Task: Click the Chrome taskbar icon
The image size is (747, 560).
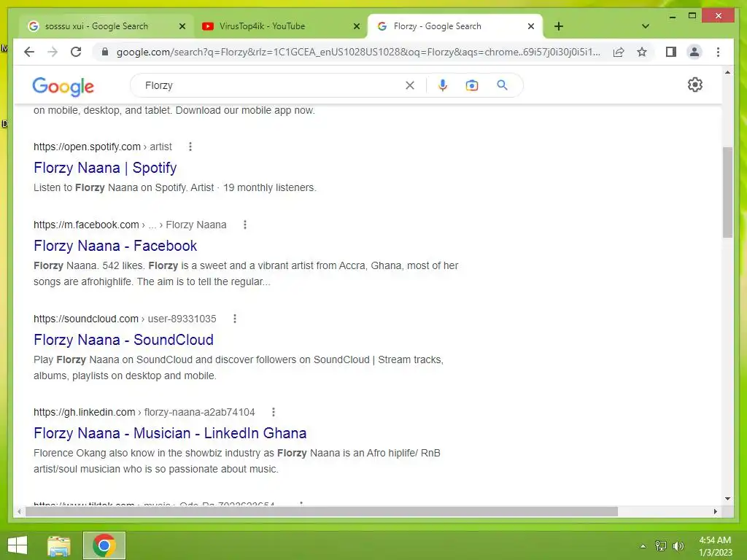Action: (104, 545)
